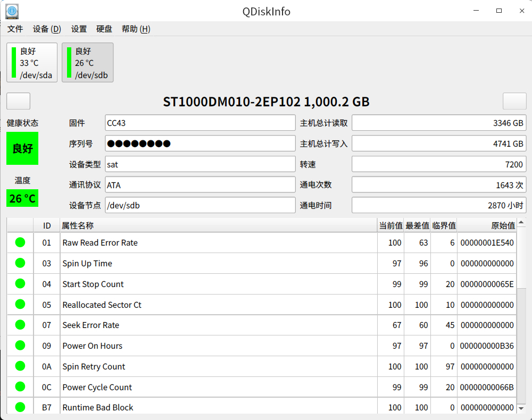Click green status dot for Spin Up Time
This screenshot has width=532, height=420.
point(20,263)
